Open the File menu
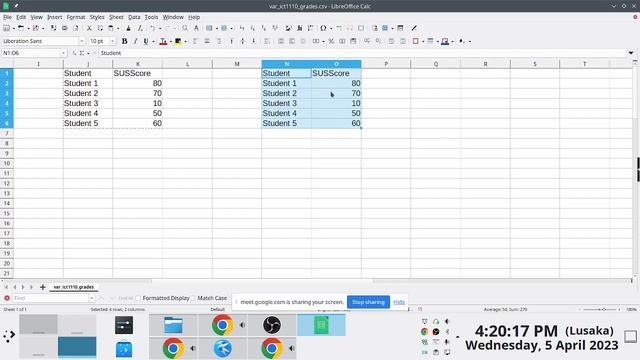 point(7,17)
